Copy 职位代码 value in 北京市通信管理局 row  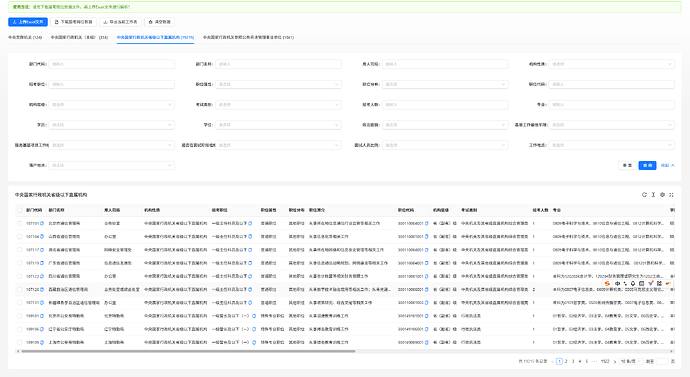coord(426,223)
